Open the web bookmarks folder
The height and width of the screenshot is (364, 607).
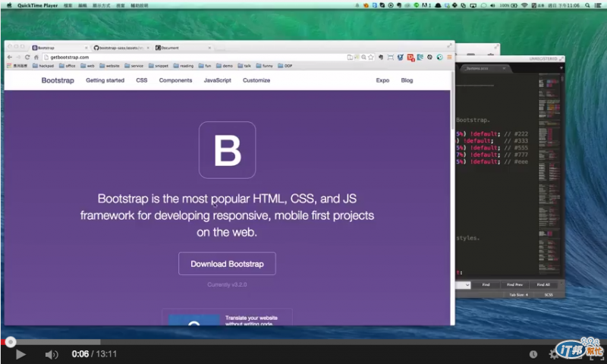click(88, 66)
